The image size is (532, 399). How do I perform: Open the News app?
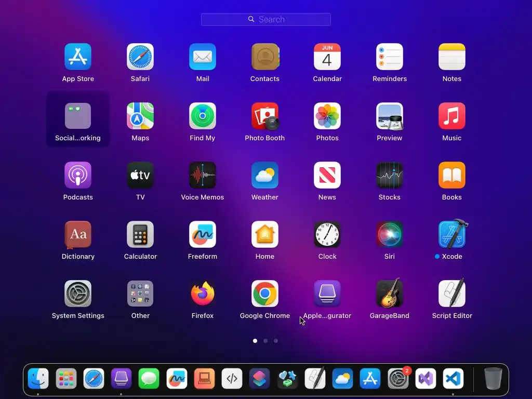327,175
